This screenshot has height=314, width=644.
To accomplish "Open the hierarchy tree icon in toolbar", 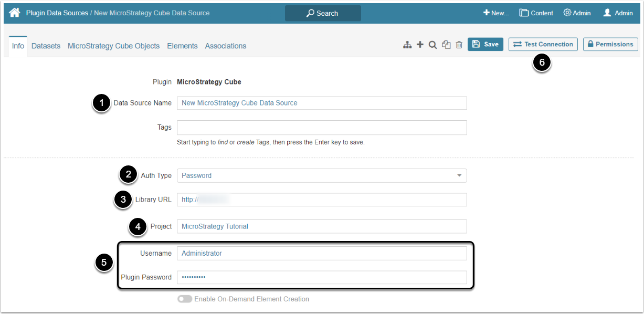I will (407, 45).
